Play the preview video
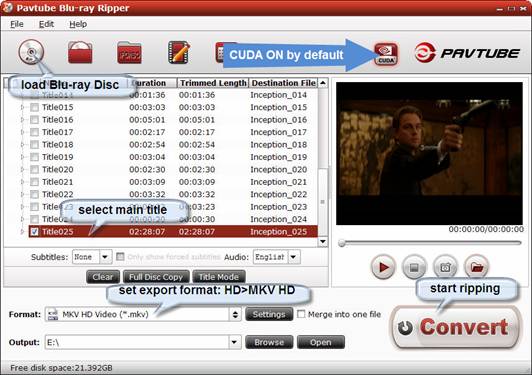This screenshot has height=375, width=532. click(x=383, y=267)
